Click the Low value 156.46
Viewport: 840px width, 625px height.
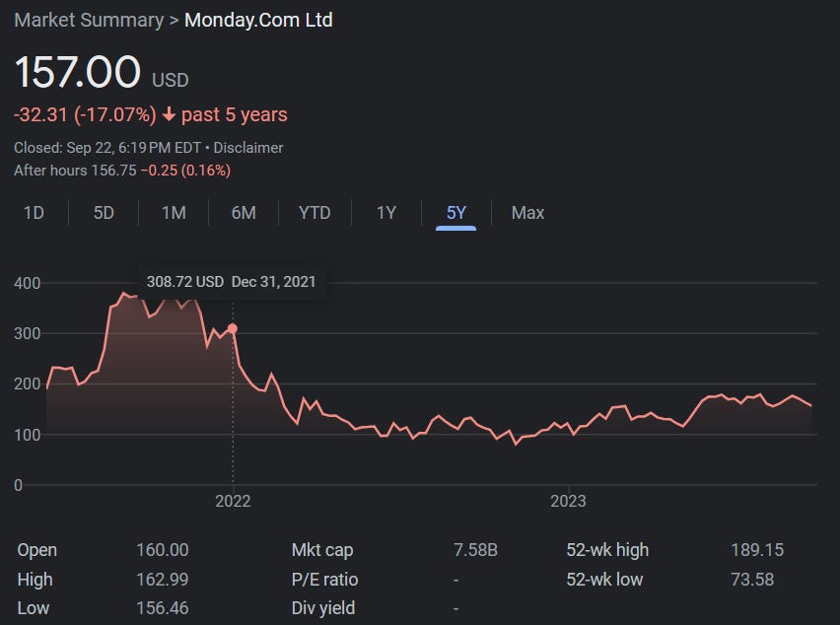163,608
